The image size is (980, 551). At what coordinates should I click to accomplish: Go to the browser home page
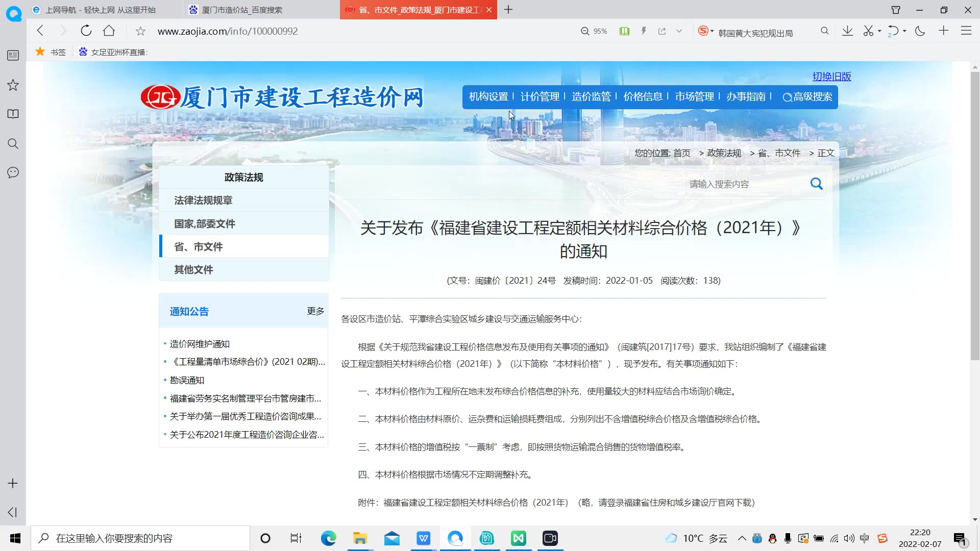[109, 31]
